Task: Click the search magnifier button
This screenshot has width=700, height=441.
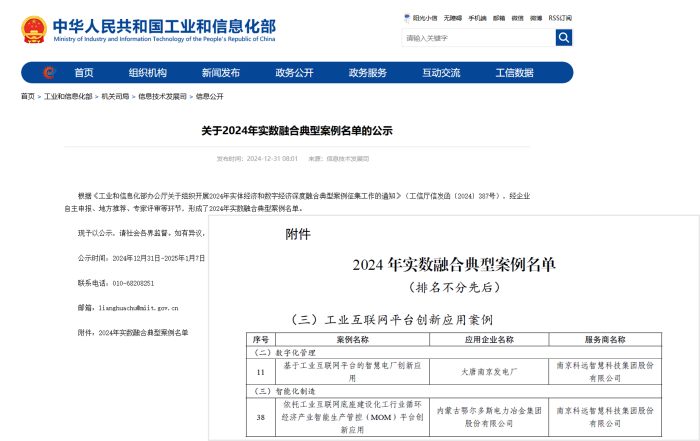Action: pos(564,38)
